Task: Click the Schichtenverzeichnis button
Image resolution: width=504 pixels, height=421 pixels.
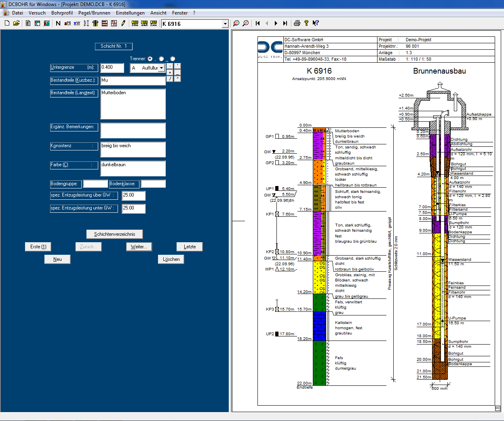Action: (x=115, y=234)
